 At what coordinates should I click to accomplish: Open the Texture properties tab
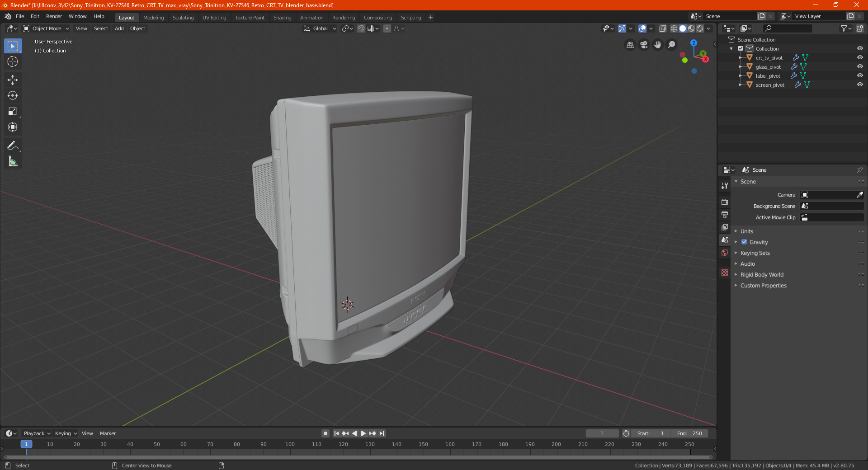click(x=725, y=273)
